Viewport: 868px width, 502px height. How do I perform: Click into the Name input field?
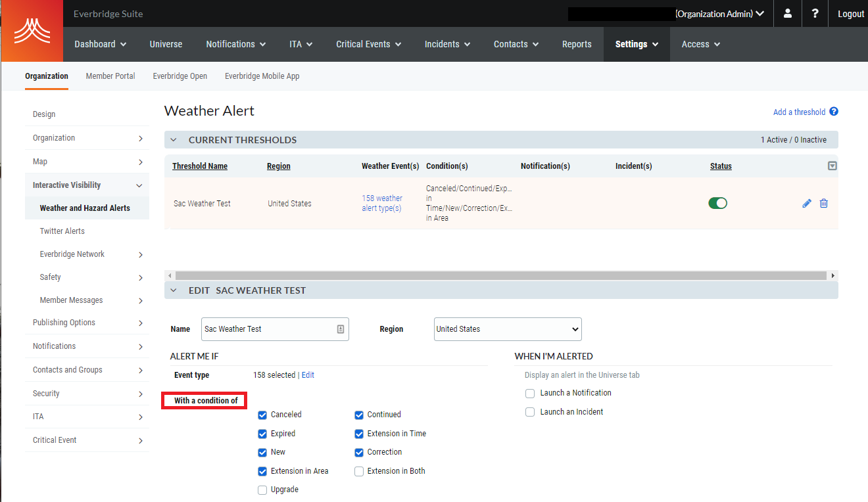(x=275, y=329)
